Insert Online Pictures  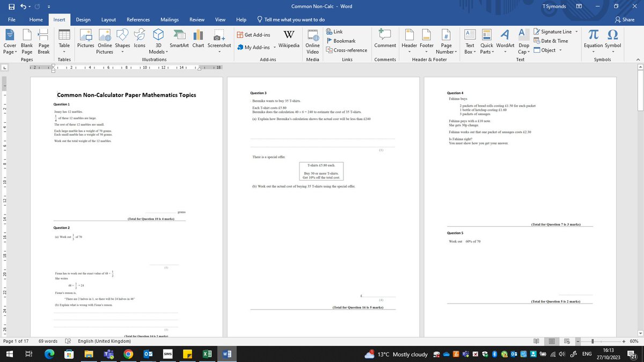(105, 42)
